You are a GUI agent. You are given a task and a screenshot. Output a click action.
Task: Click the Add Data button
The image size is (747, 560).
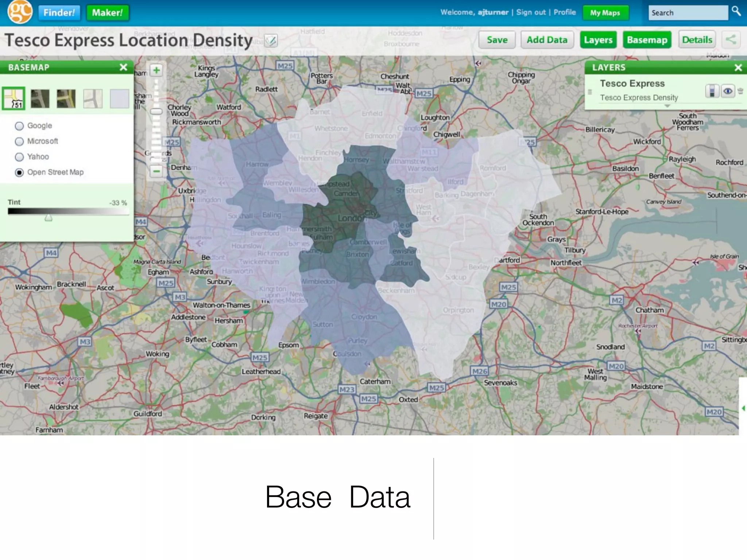point(547,40)
